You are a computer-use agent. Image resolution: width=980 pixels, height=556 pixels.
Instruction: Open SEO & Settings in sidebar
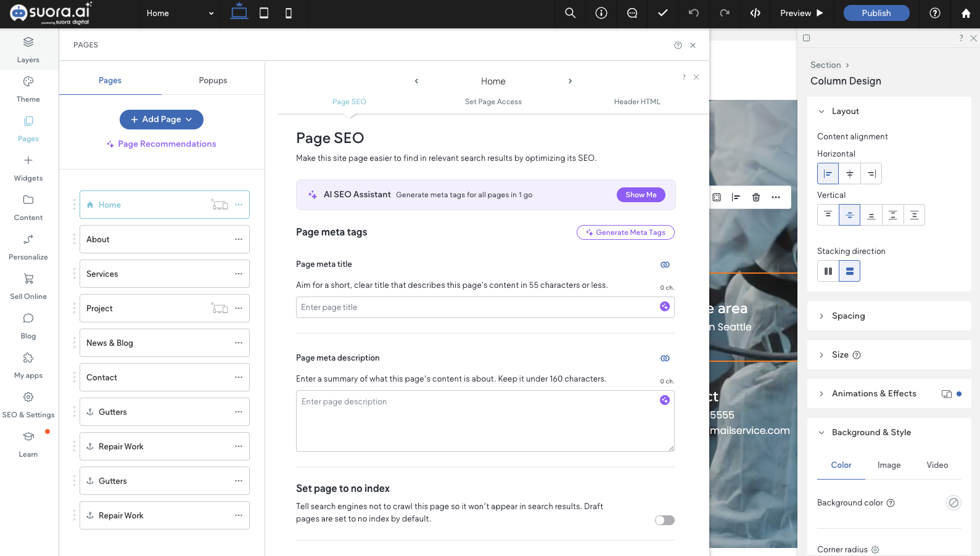[28, 404]
